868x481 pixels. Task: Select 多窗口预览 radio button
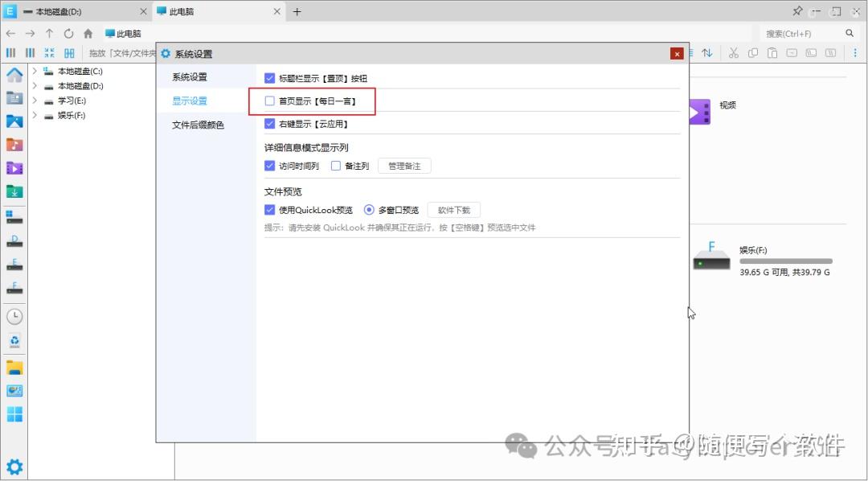(x=369, y=210)
